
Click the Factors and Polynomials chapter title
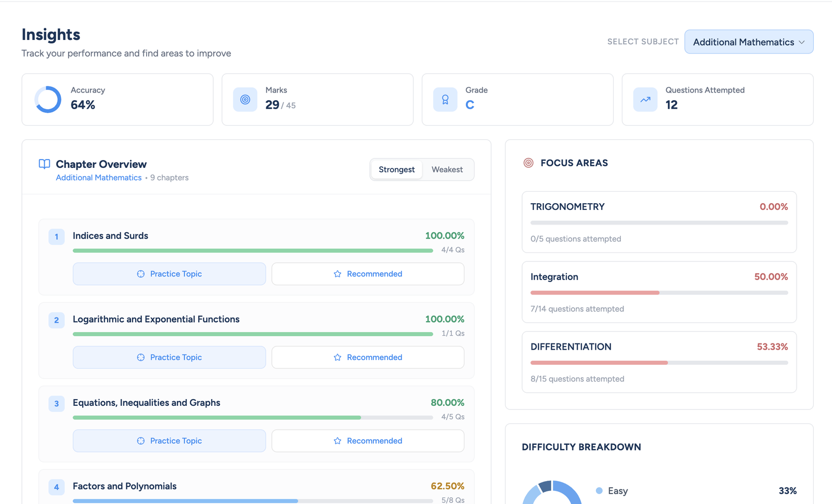coord(125,486)
